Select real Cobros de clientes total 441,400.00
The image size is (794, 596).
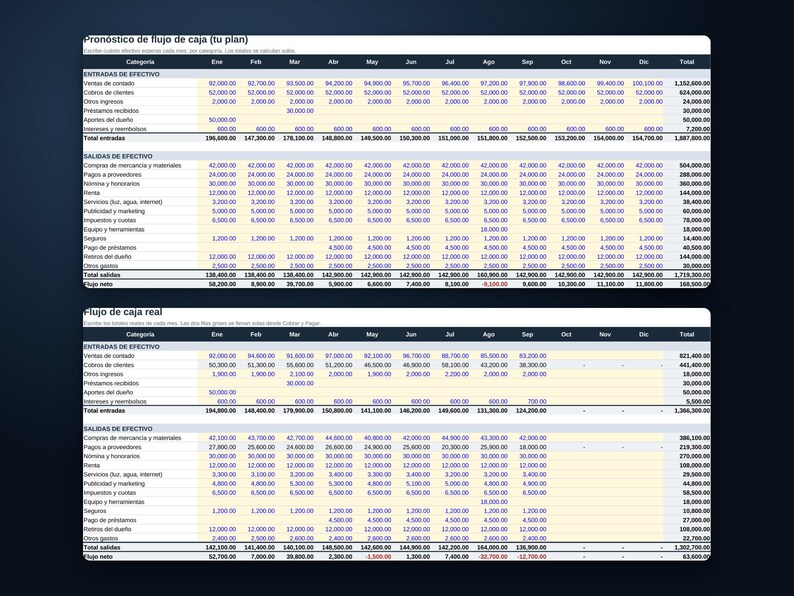[695, 365]
